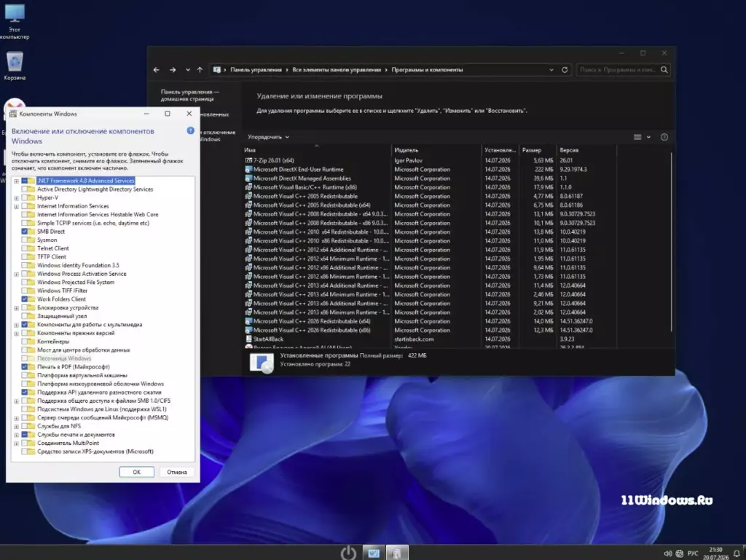Select the StartAllBack program icon
746x560 pixels.
click(248, 339)
